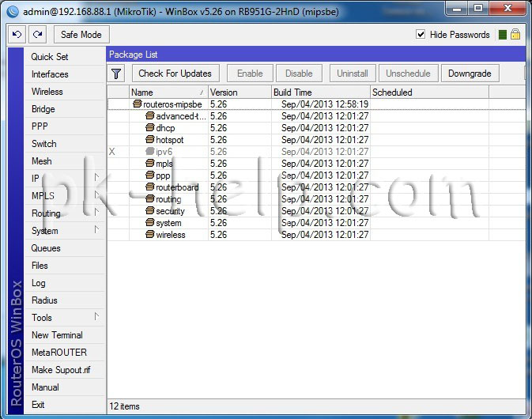Click the Redo arrow icon
The width and height of the screenshot is (532, 419).
pos(37,34)
